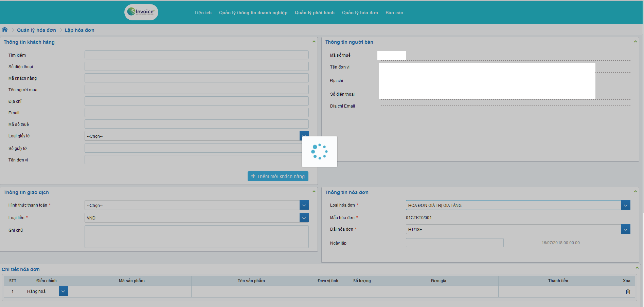The height and width of the screenshot is (307, 644).
Task: Open the Dải hóa đơn dropdown
Action: [626, 229]
